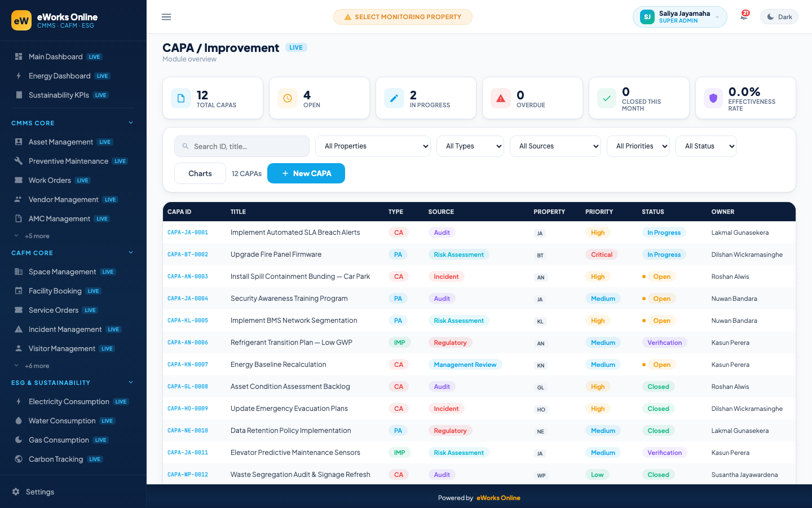Click Effectiveness Rate shield icon
Image resolution: width=812 pixels, height=508 pixels.
713,98
